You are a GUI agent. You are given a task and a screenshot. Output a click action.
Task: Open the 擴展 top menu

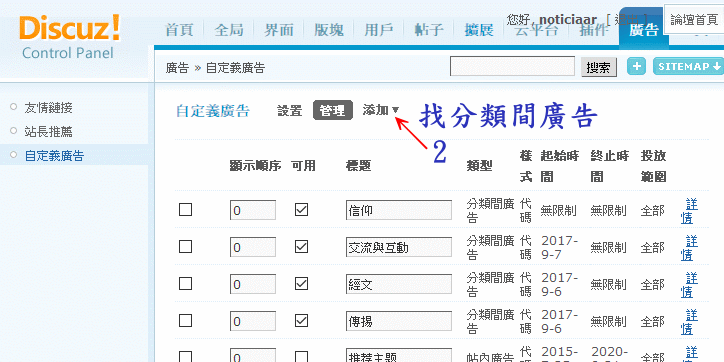coord(479,30)
